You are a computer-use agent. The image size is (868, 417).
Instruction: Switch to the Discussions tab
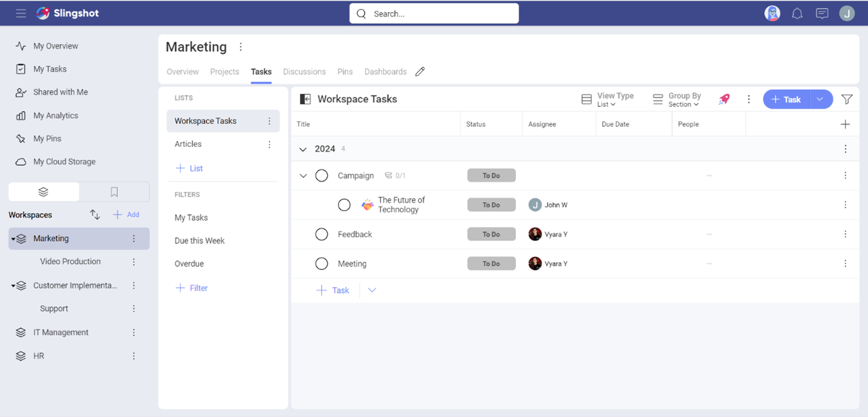tap(304, 72)
